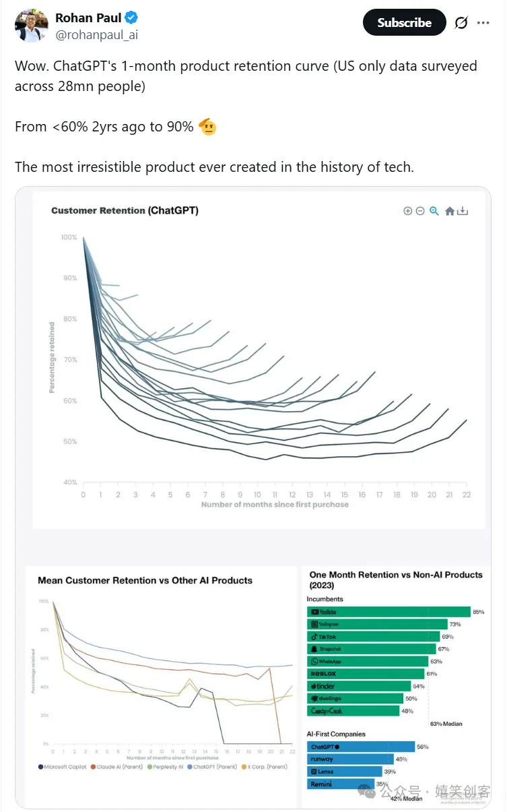This screenshot has width=507, height=812.
Task: Click the ChatGPT 56% retention bar
Action: [361, 747]
